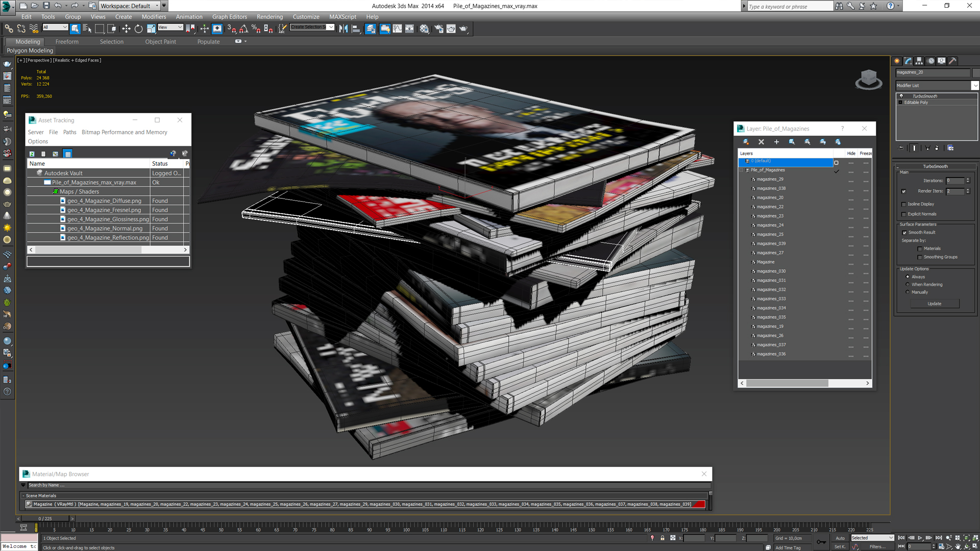980x551 pixels.
Task: Select the Select and Link tool
Action: 9,29
